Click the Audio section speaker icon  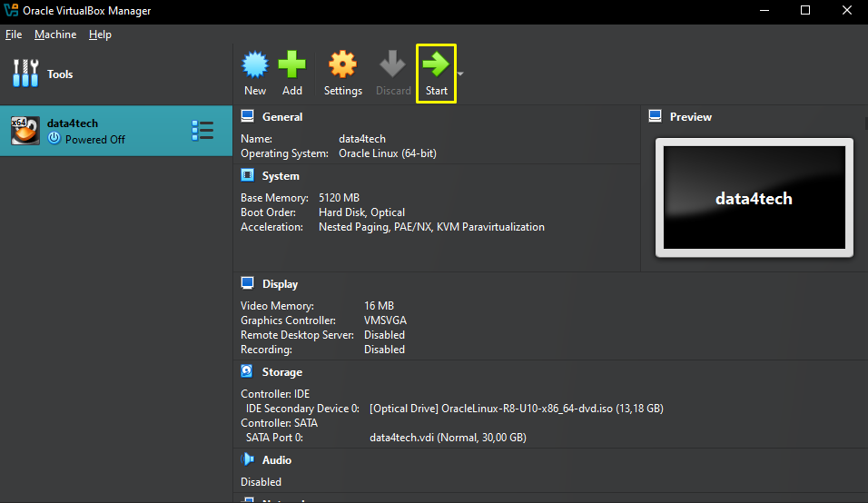[x=248, y=459]
